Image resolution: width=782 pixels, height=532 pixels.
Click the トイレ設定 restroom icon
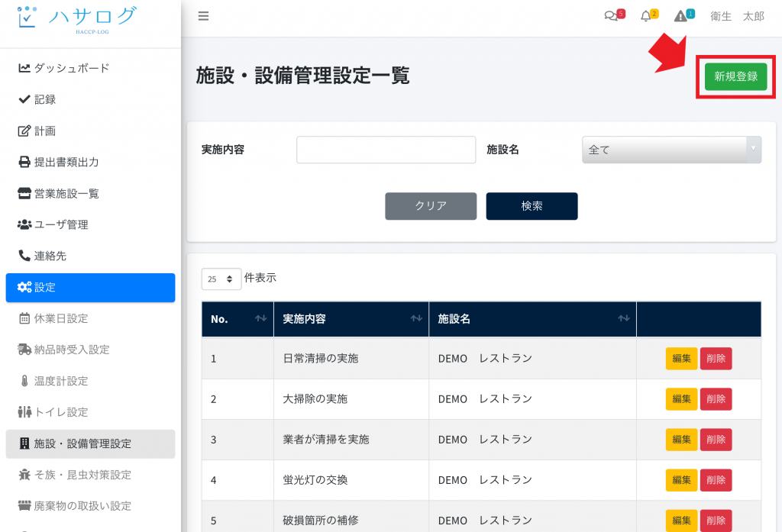24,412
